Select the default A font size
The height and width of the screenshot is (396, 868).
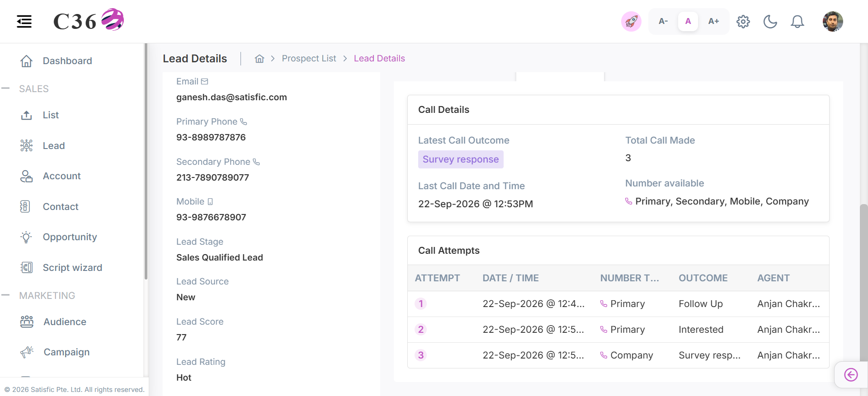[688, 21]
